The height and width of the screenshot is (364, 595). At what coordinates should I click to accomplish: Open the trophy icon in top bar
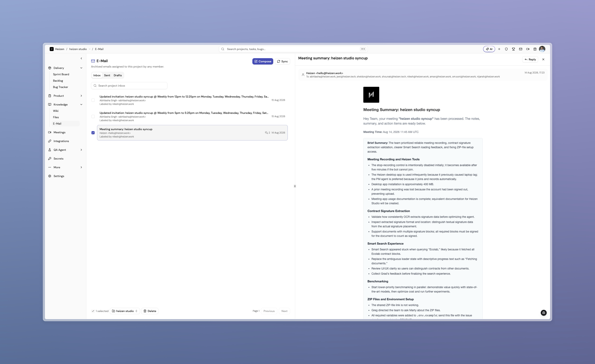[x=513, y=49]
